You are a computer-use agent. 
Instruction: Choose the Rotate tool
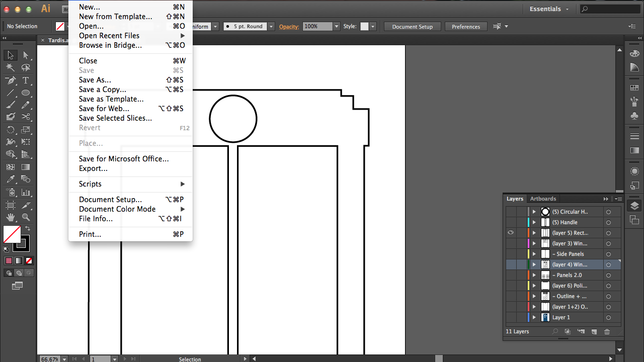coord(11,130)
